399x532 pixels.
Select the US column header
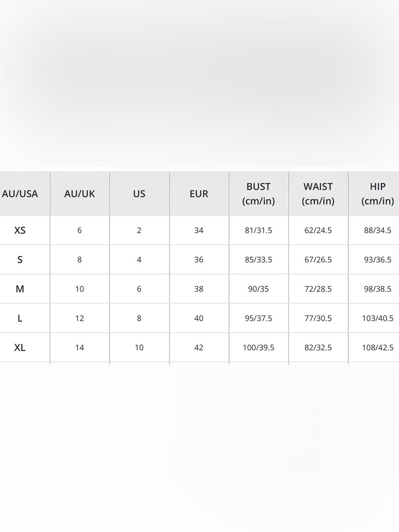point(139,194)
